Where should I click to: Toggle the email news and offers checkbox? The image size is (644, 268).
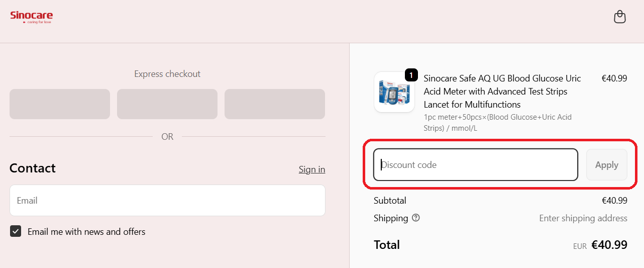pyautogui.click(x=16, y=231)
